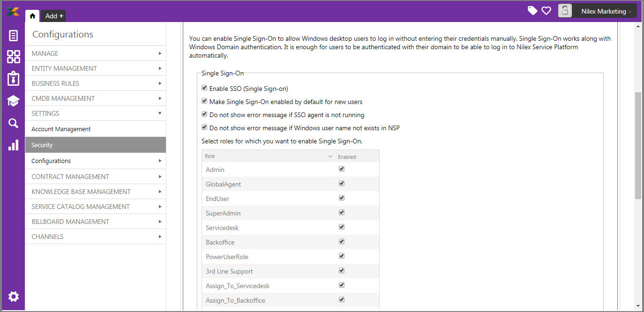Expand KNOWLEDGE BASE MANAGEMENT section
Image resolution: width=644 pixels, height=312 pixels.
pyautogui.click(x=96, y=192)
